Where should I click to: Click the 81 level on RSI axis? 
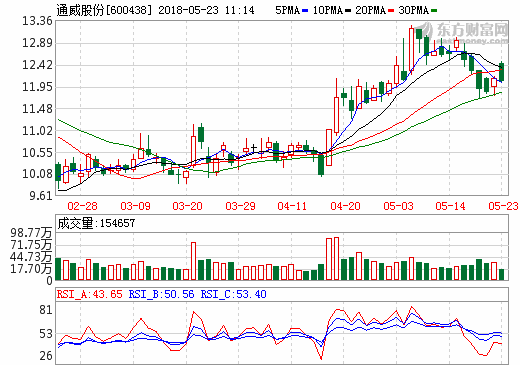46,310
